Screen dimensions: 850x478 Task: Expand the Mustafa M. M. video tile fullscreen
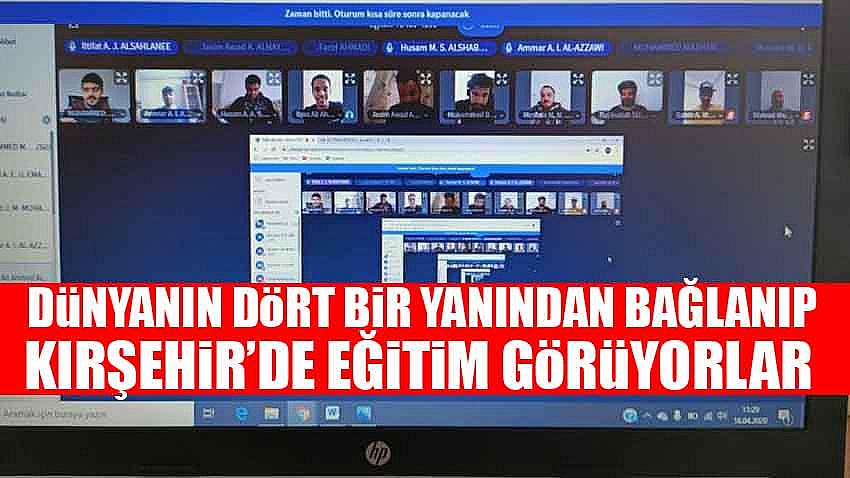tap(578, 79)
